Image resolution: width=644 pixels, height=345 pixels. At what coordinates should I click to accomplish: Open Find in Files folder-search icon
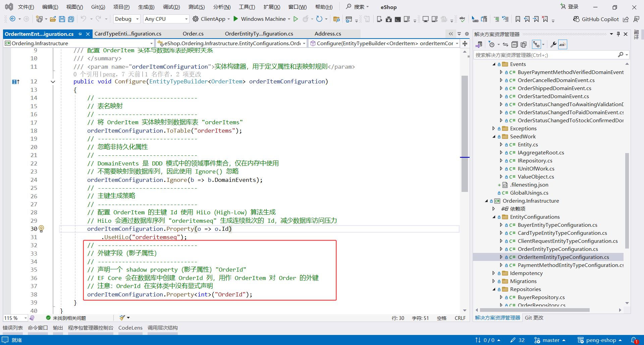(x=336, y=19)
